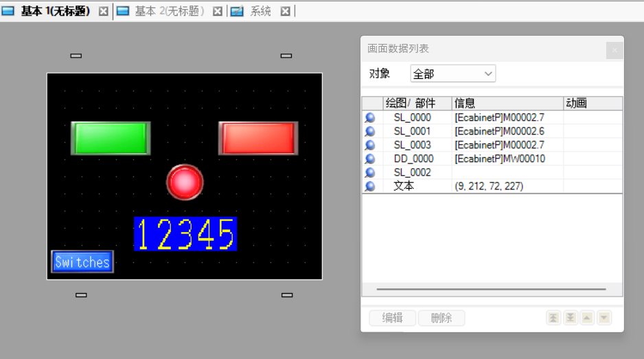
Task: Toggle the red rectangular switch
Action: [x=258, y=138]
